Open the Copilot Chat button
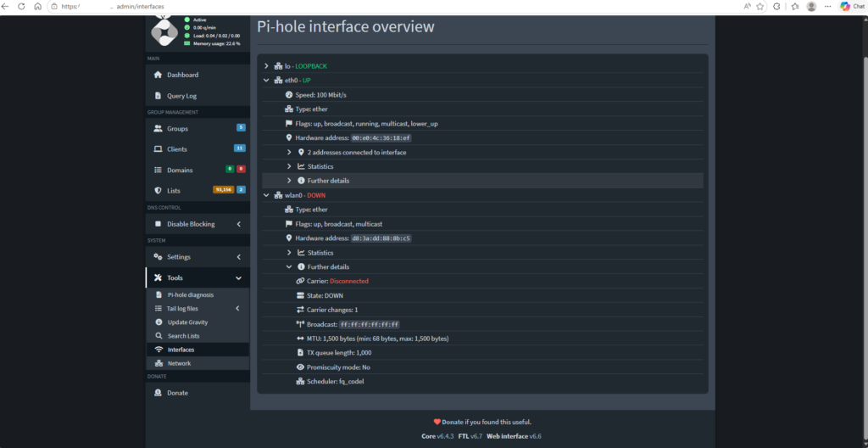This screenshot has height=448, width=868. pos(853,7)
